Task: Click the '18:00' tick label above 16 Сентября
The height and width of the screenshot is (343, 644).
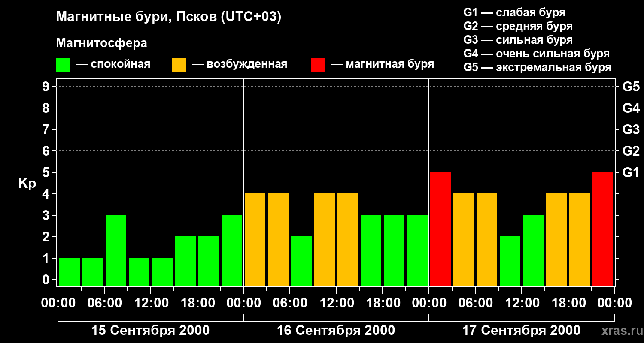Action: [383, 303]
